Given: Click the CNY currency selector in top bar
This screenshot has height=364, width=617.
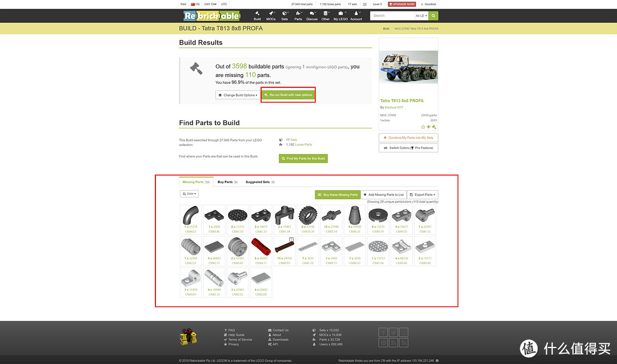Looking at the screenshot, I should click(210, 5).
